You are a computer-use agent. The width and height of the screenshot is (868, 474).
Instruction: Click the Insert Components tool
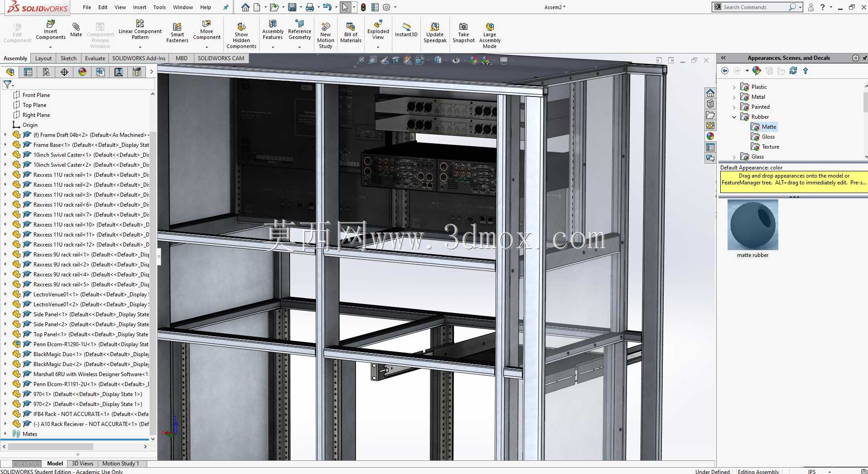tap(51, 30)
